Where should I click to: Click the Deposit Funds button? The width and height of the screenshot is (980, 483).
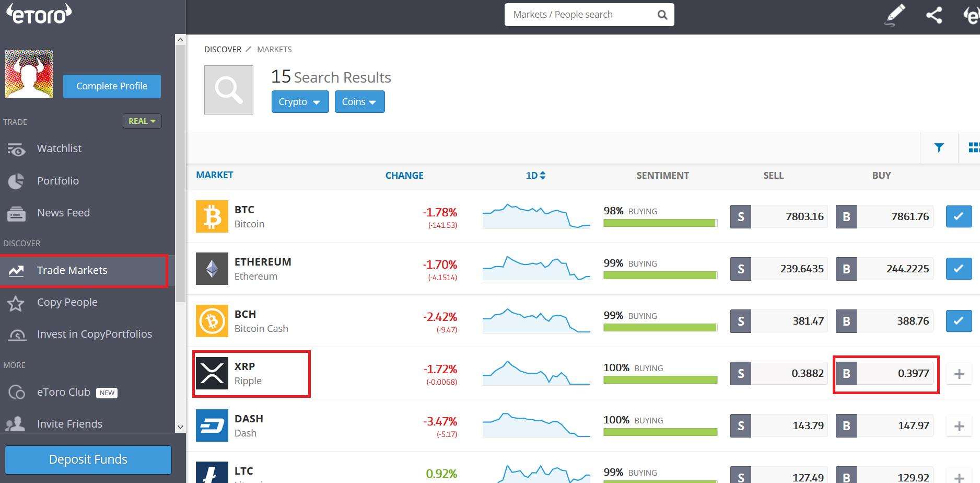[x=88, y=459]
